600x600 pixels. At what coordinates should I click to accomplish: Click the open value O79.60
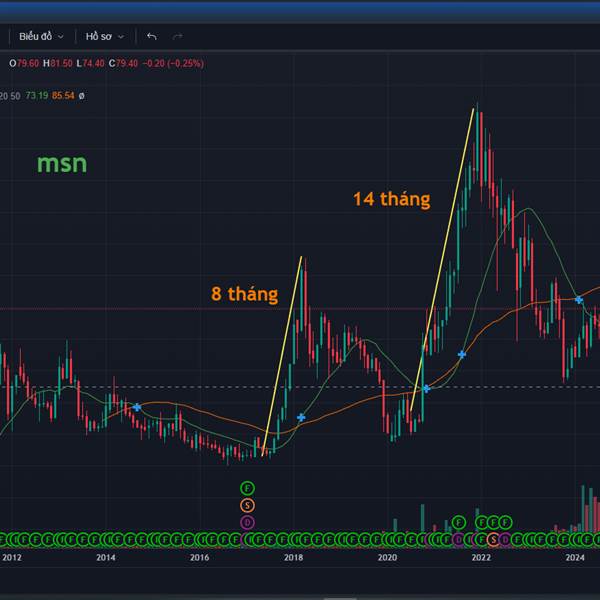(24, 64)
